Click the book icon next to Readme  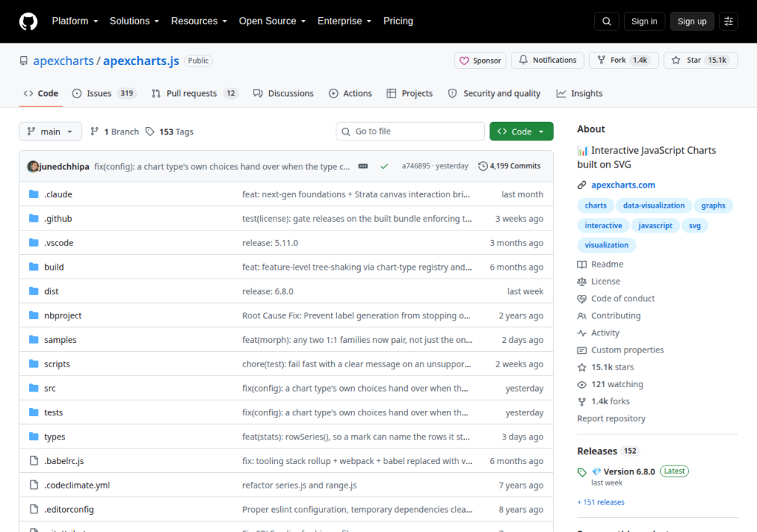pos(582,264)
